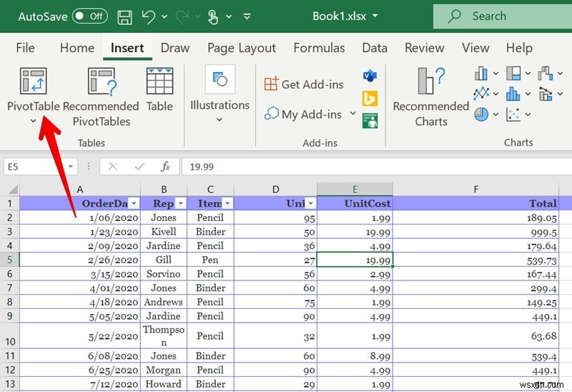
Task: Click the Name Box showing E5
Action: 41,167
